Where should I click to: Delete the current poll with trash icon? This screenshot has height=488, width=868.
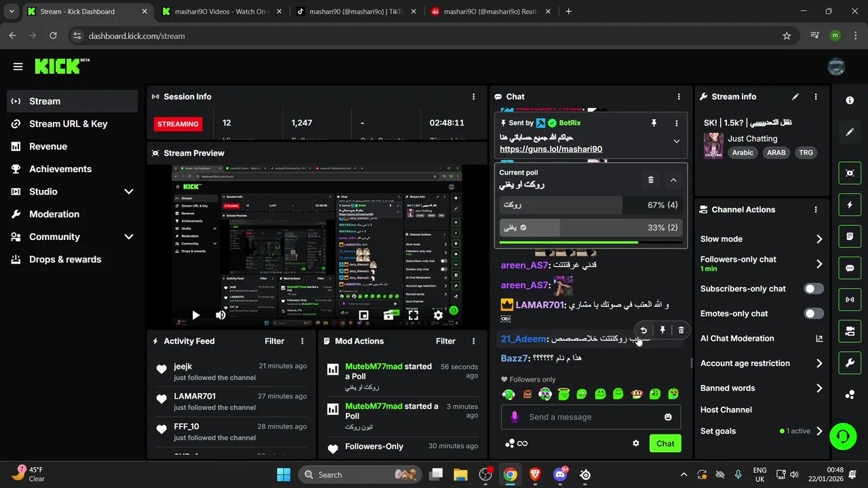click(651, 180)
